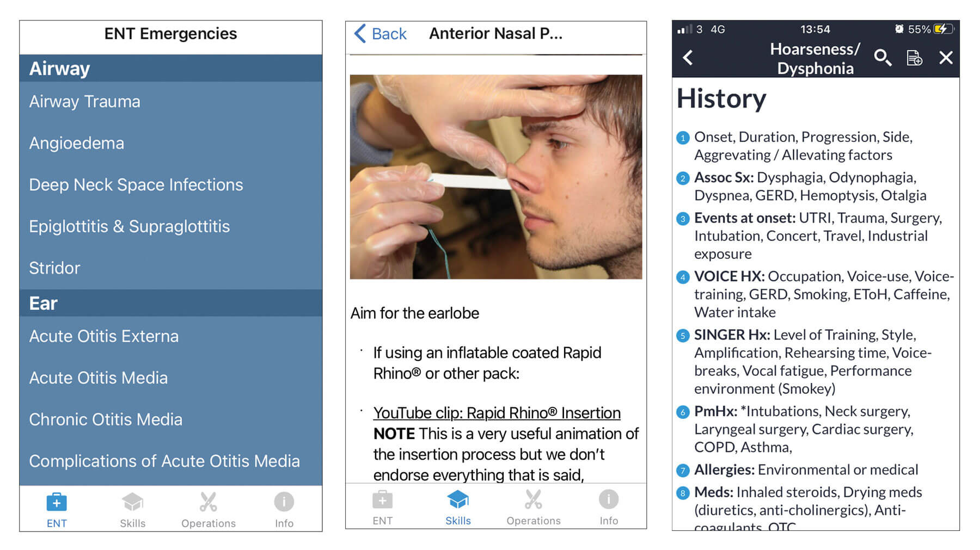Close the Hoarseness/Dysphonia page with X

click(x=946, y=58)
